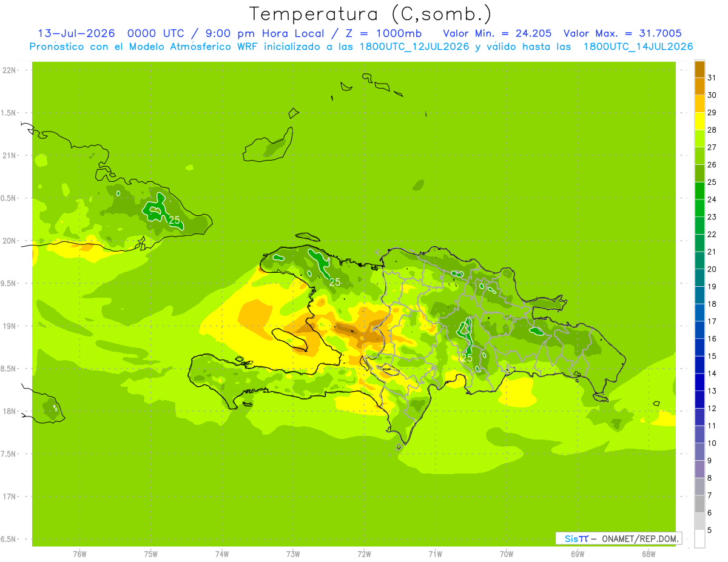The height and width of the screenshot is (562, 728).
Task: Click the '22N' latitude label
Action: 10,70
